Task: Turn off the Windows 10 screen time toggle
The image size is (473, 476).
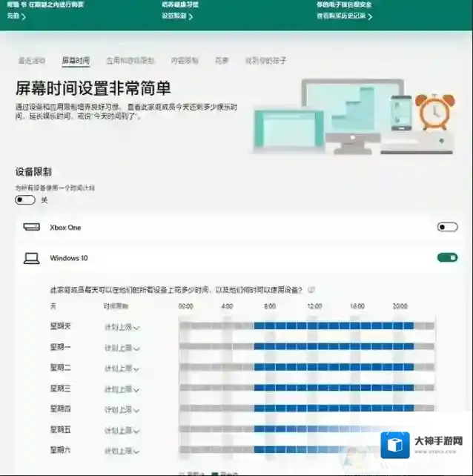Action: tap(447, 258)
